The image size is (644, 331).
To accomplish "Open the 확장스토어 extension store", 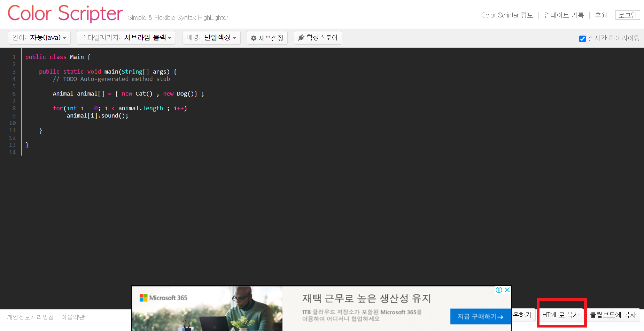I will 318,38.
